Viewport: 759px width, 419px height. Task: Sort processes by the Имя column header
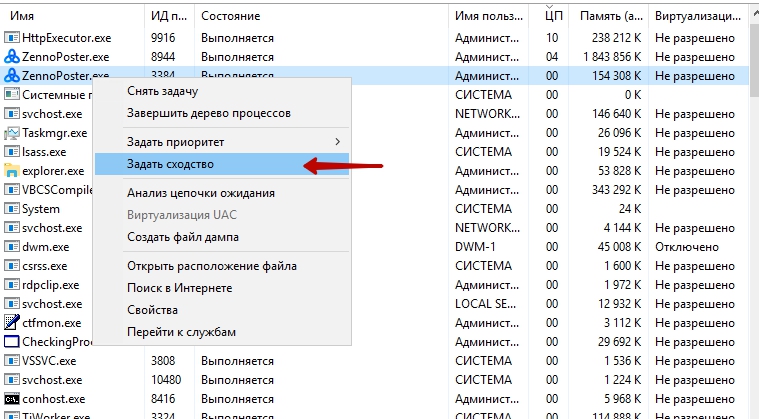point(60,17)
